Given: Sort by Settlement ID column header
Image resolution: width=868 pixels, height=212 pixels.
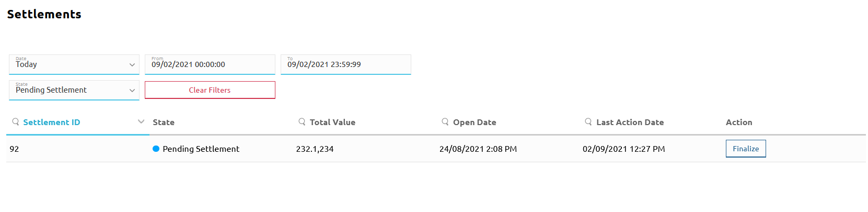Looking at the screenshot, I should pos(52,122).
